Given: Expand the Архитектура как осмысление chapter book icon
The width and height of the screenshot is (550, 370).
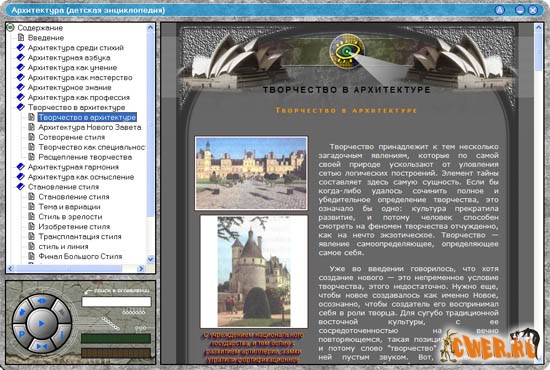Looking at the screenshot, I should pos(21,176).
